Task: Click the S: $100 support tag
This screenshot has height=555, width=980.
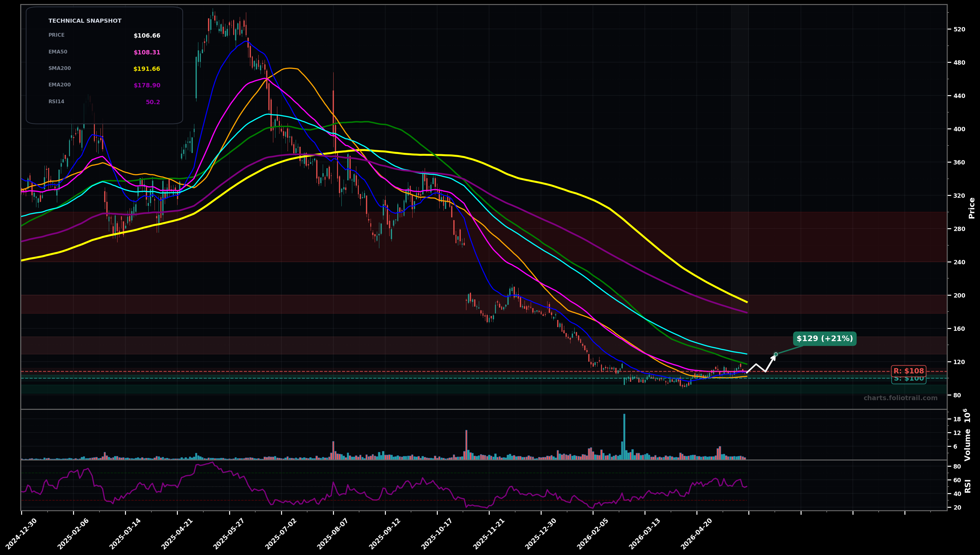Action: [909, 378]
